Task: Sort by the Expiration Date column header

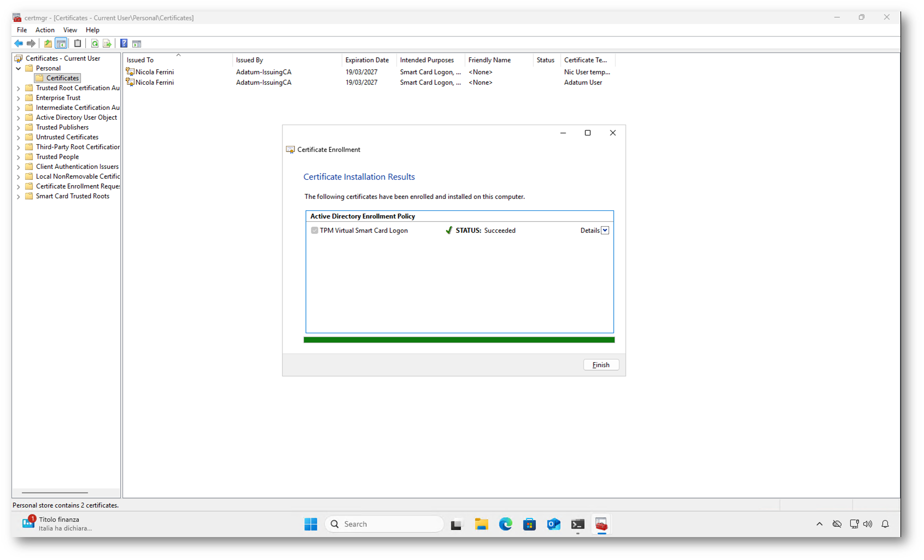Action: pyautogui.click(x=367, y=60)
